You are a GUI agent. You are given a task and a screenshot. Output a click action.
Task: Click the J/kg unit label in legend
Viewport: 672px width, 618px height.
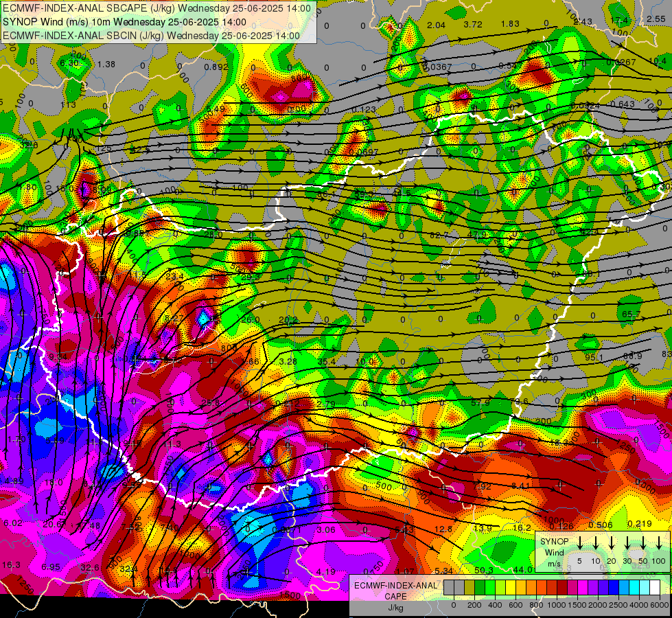pyautogui.click(x=395, y=608)
